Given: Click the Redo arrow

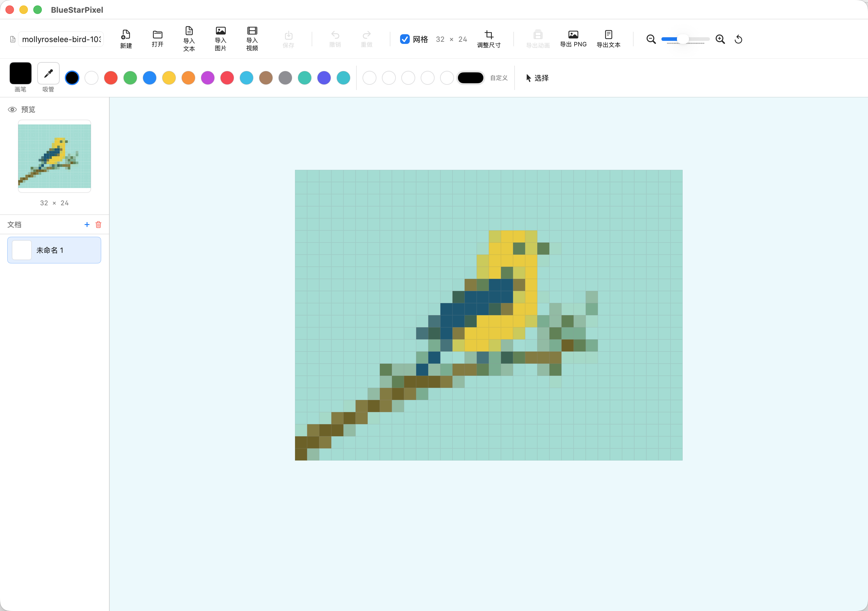Looking at the screenshot, I should pos(366,35).
